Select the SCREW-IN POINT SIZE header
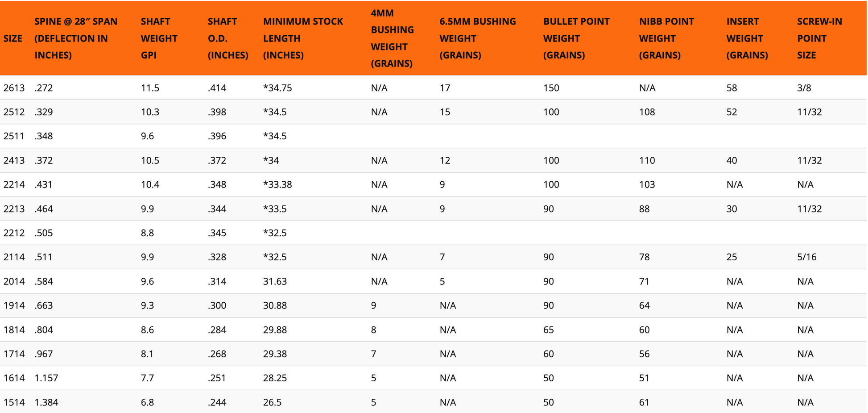Screen dimensions: 868x413 click(819, 38)
